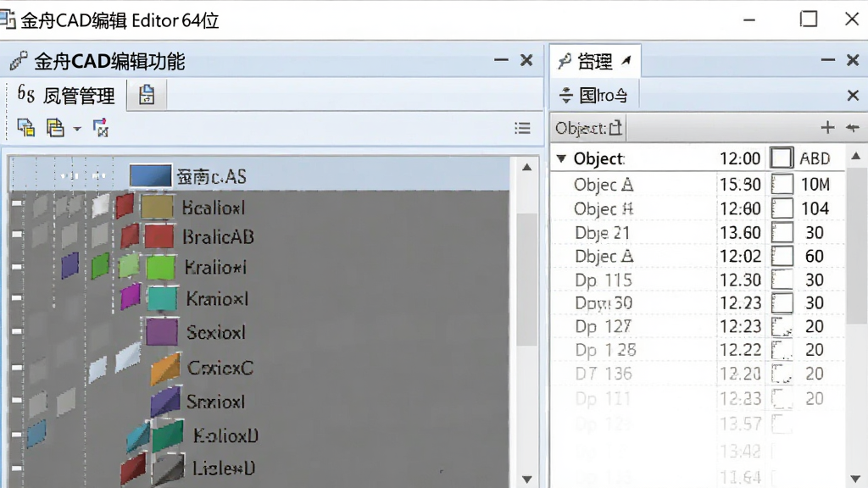
Task: Toggle checkbox in the Object header row
Action: point(781,158)
